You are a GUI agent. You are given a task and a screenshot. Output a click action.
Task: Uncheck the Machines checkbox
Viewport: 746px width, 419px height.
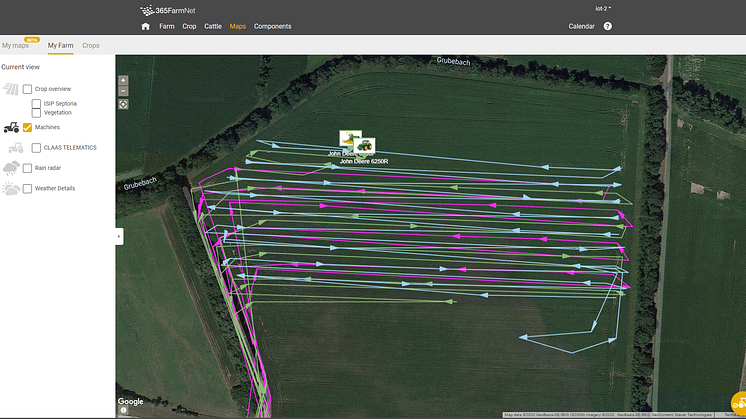click(x=27, y=127)
